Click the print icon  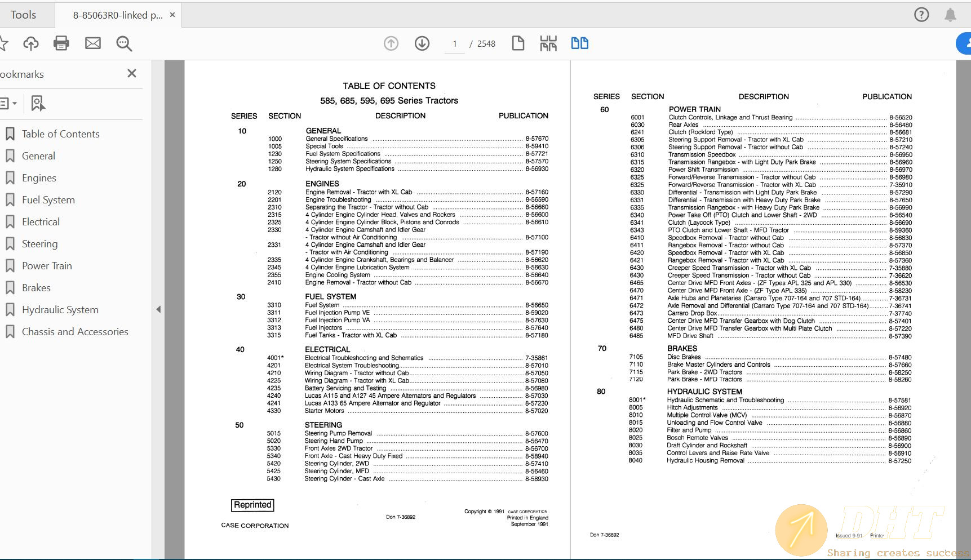61,43
